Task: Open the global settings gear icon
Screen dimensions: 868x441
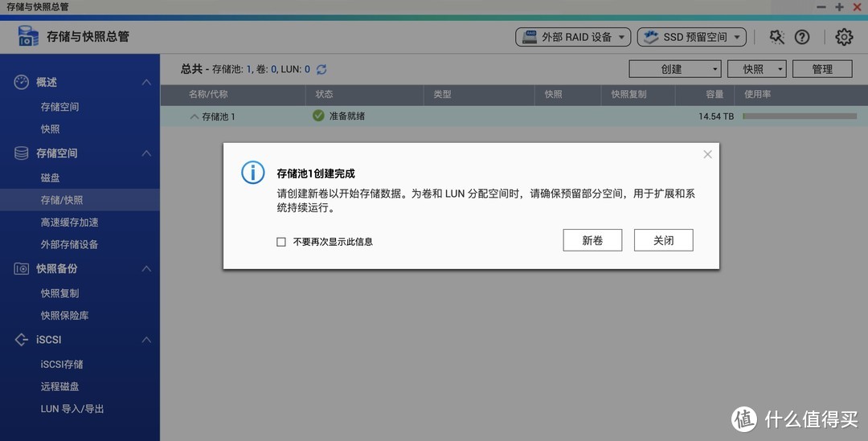Action: point(844,37)
